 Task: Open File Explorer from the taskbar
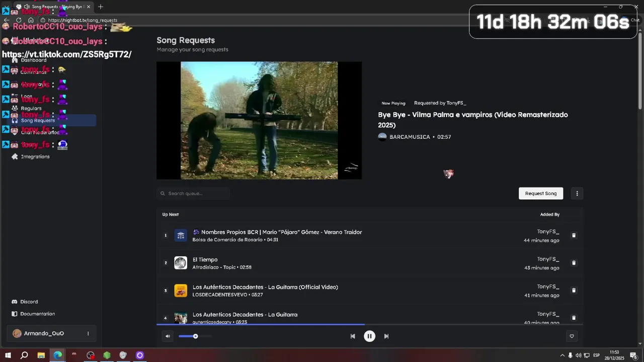[x=41, y=355]
